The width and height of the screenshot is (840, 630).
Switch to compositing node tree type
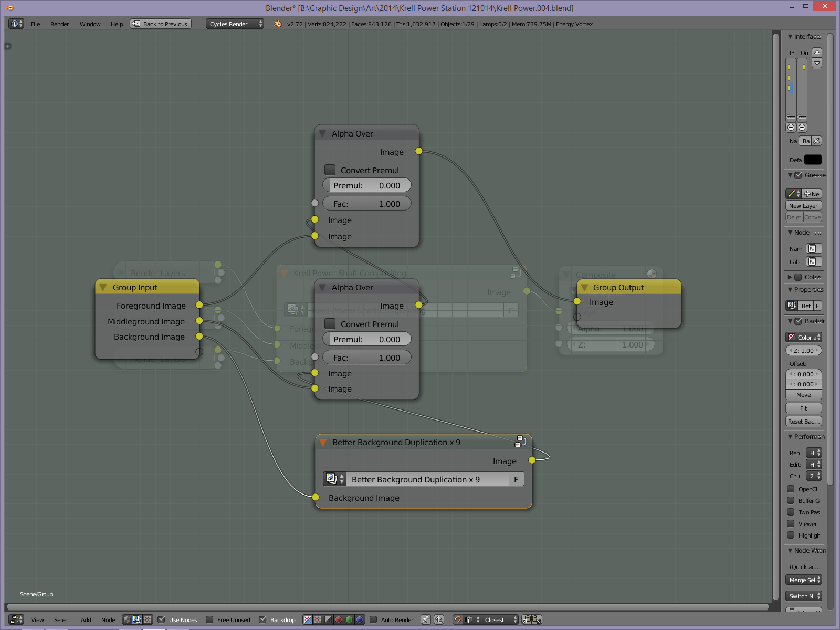137,619
